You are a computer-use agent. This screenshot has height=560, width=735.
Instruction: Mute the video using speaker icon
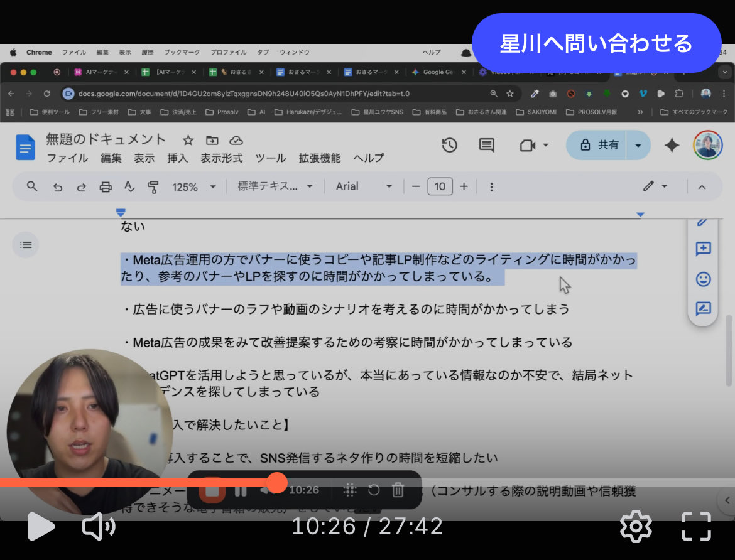click(99, 527)
